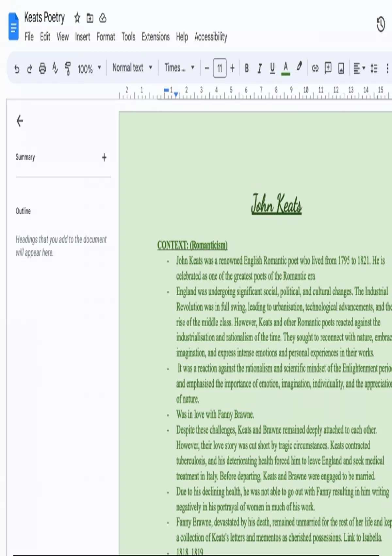Run the spelling and grammar check

pyautogui.click(x=55, y=69)
